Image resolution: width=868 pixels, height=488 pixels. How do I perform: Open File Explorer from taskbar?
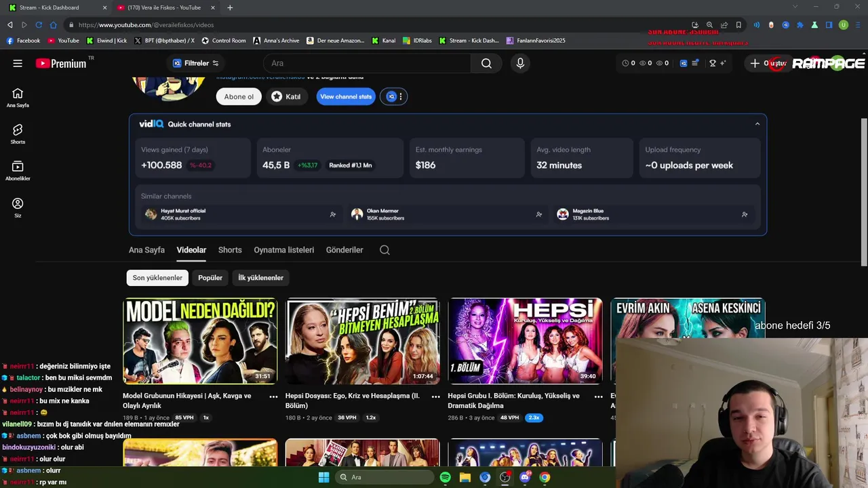tap(465, 477)
